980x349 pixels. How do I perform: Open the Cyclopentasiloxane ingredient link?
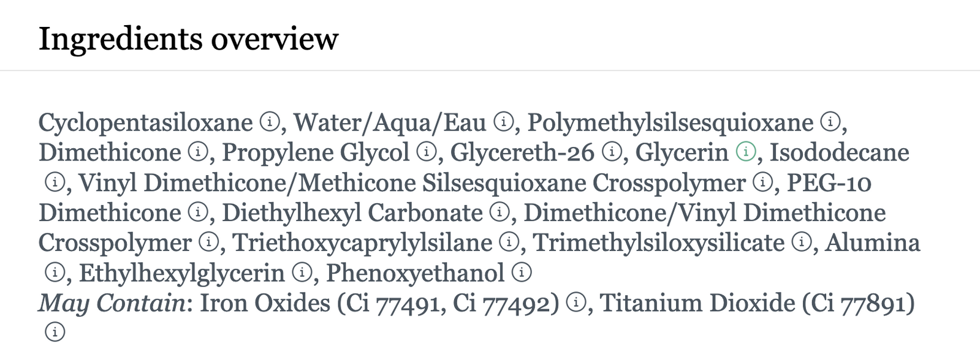(146, 123)
